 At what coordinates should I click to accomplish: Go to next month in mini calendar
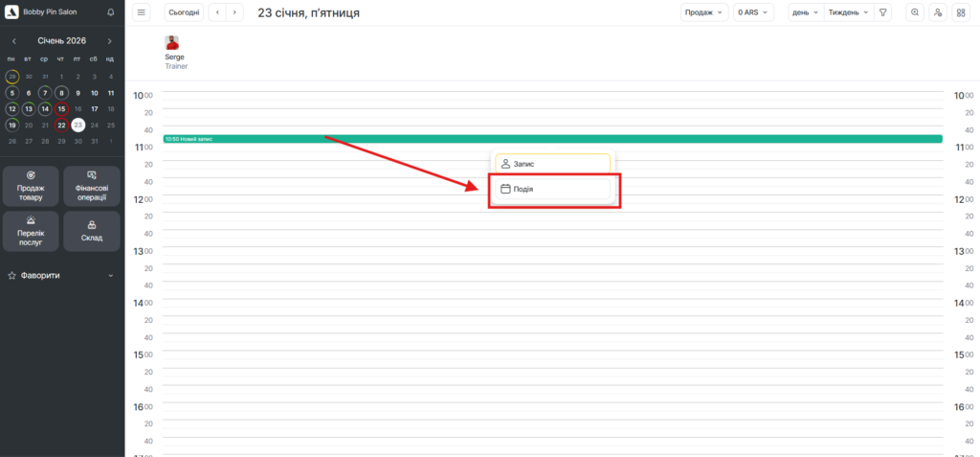point(110,41)
